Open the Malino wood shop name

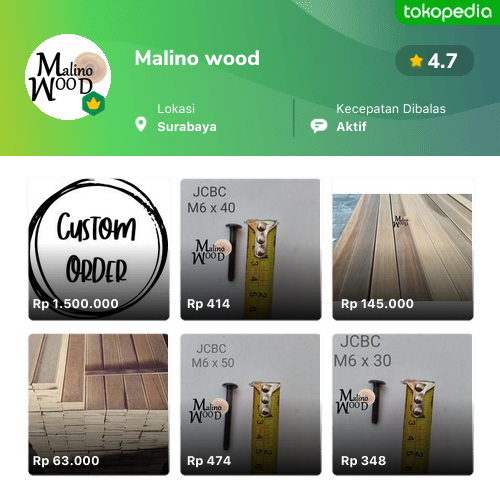point(197,58)
